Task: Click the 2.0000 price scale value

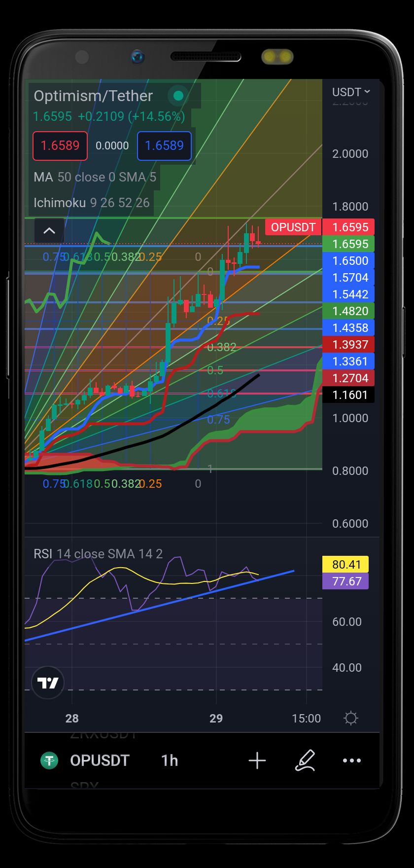Action: [x=350, y=154]
